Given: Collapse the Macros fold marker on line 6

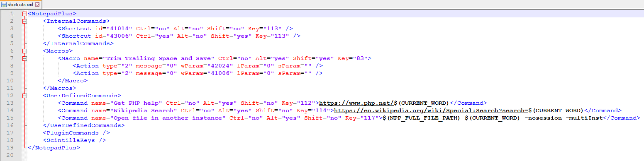Looking at the screenshot, I should click(x=24, y=51).
